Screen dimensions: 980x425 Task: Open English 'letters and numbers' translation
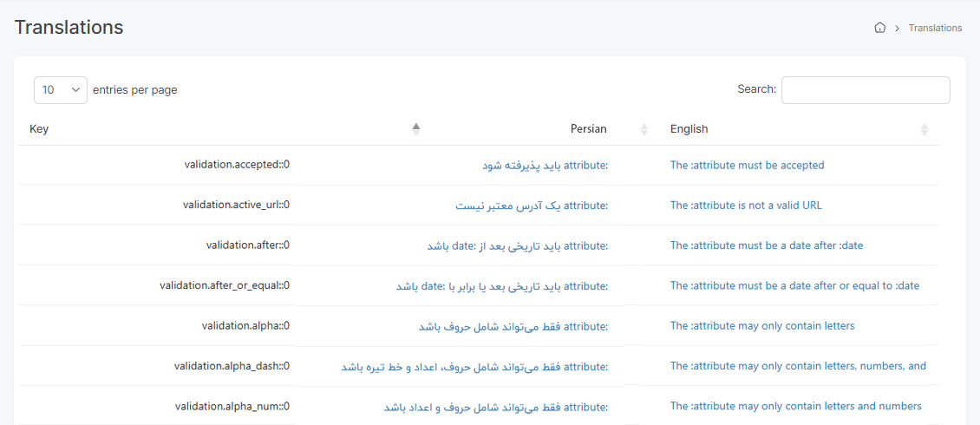click(795, 406)
